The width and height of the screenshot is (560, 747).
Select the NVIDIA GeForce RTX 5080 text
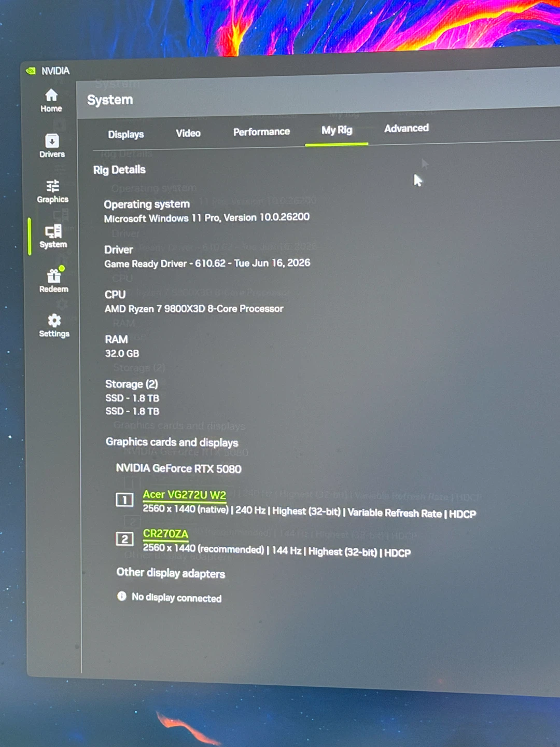pyautogui.click(x=179, y=468)
